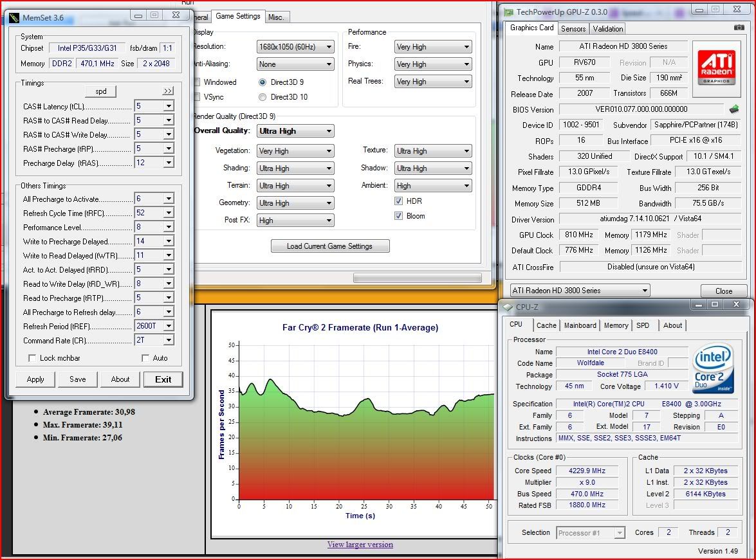This screenshot has width=756, height=560.
Task: Open the ATI Radeon HD 3800 Series selector
Action: (x=580, y=291)
